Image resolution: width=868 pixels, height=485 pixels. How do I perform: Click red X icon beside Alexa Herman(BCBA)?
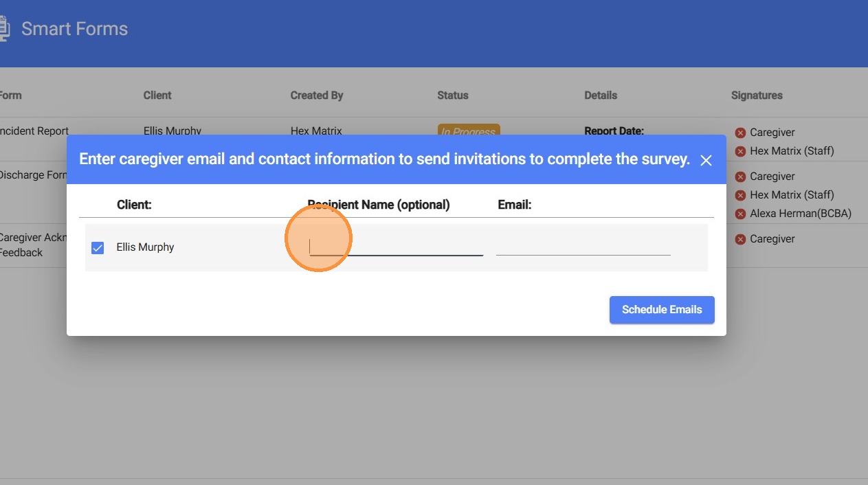740,214
